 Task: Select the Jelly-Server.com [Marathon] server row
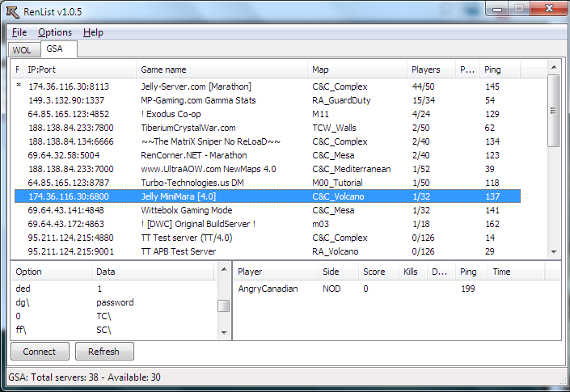[196, 86]
